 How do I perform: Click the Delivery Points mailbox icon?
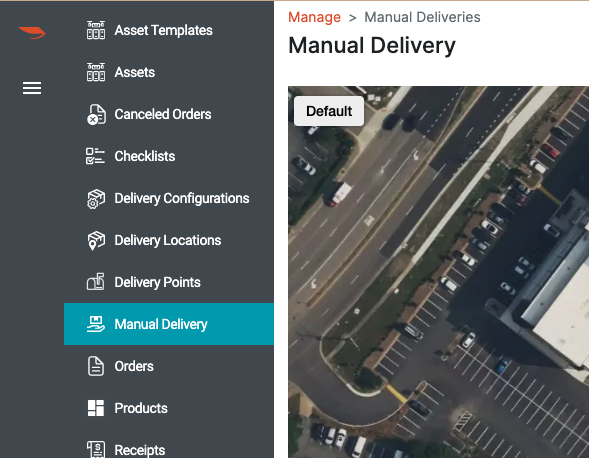tap(96, 282)
